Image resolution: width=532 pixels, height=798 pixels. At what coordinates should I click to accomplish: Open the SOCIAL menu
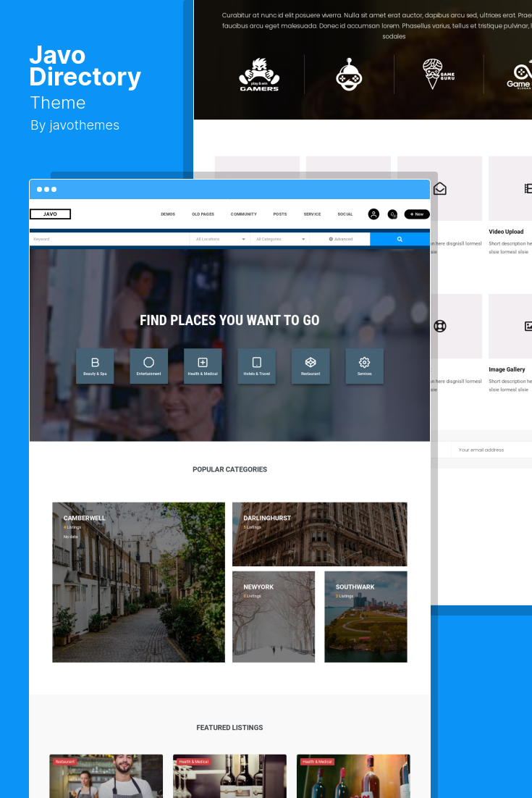pos(345,214)
